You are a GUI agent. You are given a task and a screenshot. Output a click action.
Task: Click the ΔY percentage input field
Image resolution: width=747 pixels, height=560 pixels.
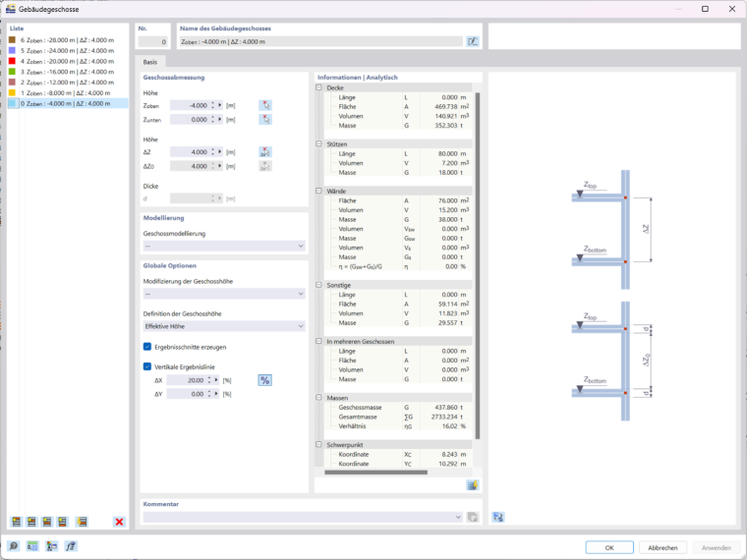tap(187, 394)
